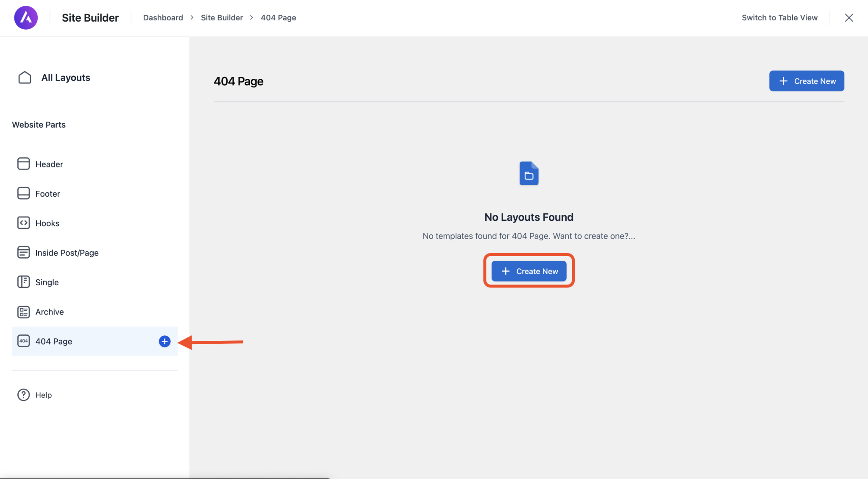Click the 404 Page heading area
The width and height of the screenshot is (868, 479).
click(238, 81)
